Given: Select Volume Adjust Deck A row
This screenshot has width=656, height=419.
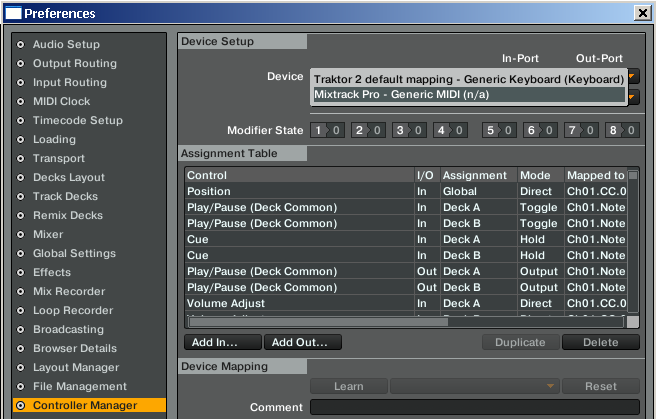Looking at the screenshot, I should (406, 303).
